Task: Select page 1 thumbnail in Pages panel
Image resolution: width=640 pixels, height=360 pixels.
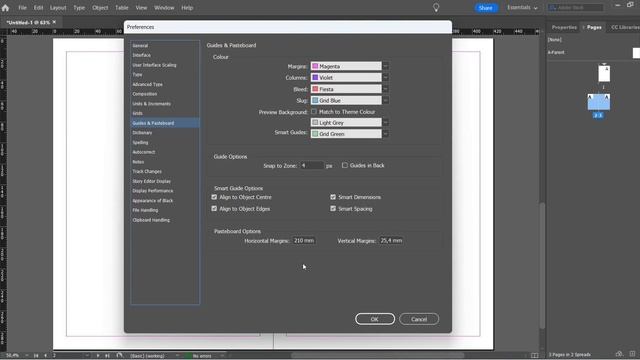Action: coord(604,73)
